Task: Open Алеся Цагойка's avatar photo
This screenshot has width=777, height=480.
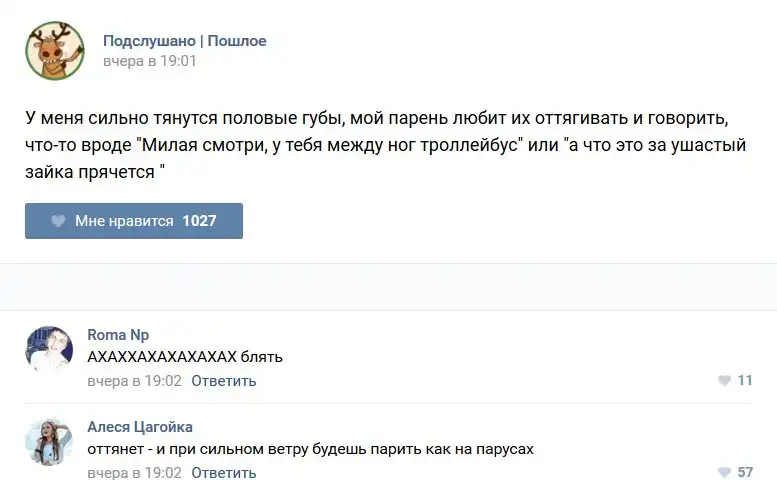Action: click(x=49, y=442)
